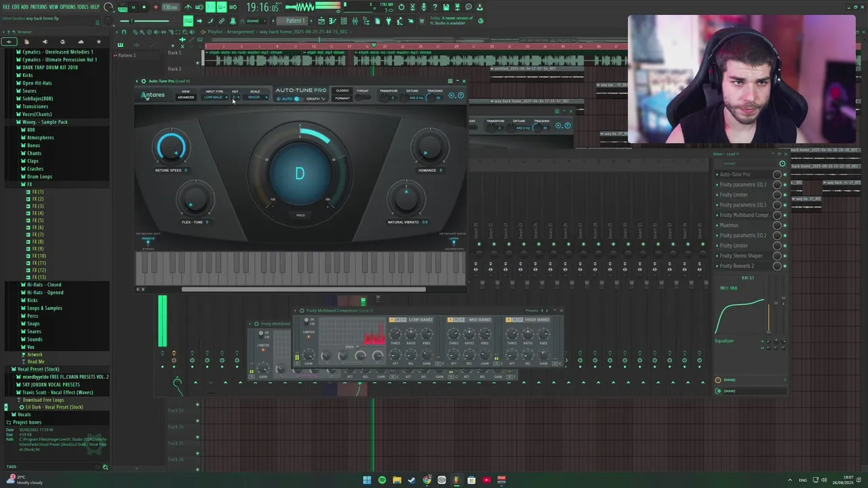Select the browser Files tab icon
The width and height of the screenshot is (868, 488).
[x=26, y=42]
